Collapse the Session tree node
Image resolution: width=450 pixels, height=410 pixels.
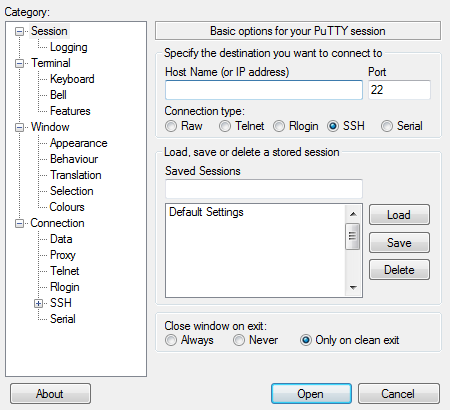(20, 32)
